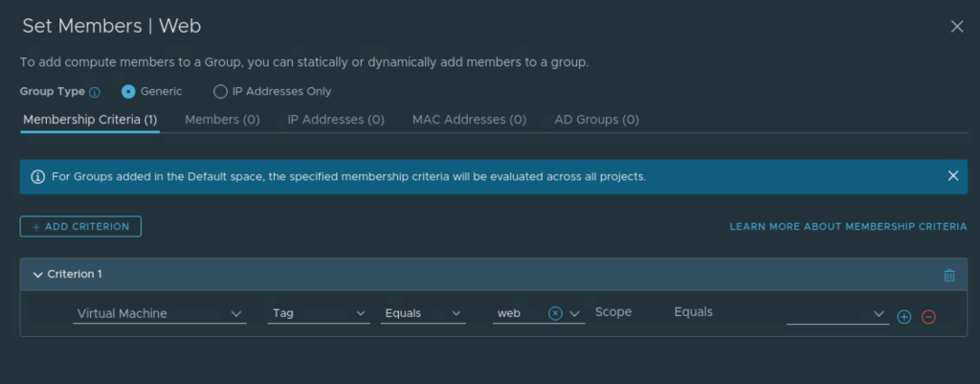Click the blue plus add-condition icon
Viewport: 980px width, 384px height.
903,317
